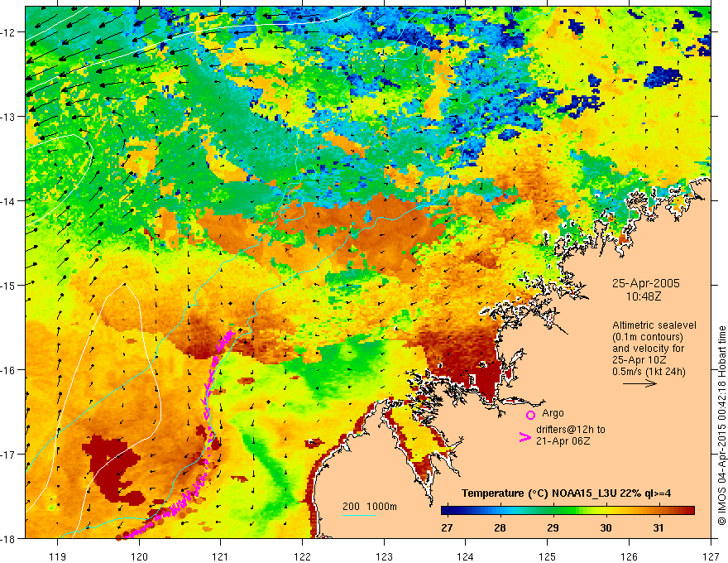Screen dimensions: 728x563
Task: Click the longitude axis label '124'
Action: [x=466, y=556]
